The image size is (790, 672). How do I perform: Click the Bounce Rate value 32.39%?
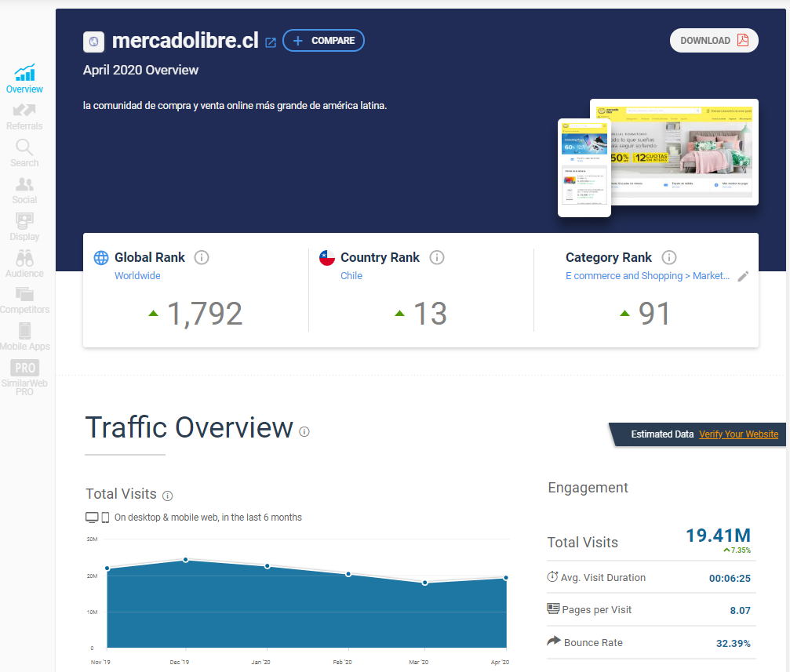[733, 643]
